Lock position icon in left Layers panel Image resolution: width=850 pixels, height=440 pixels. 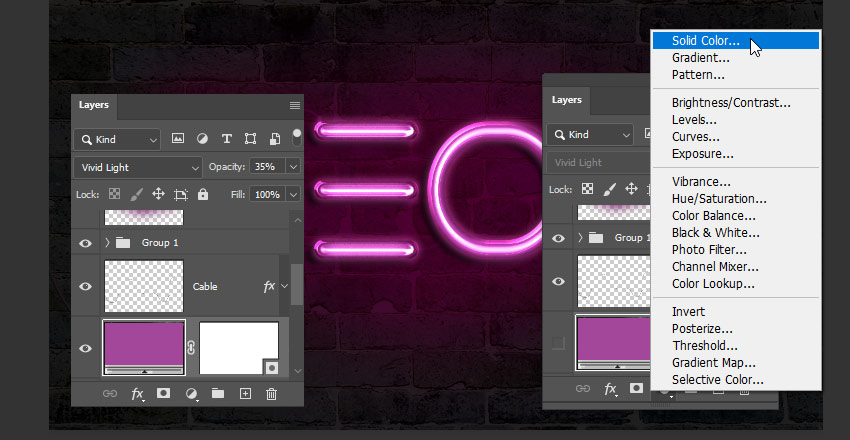[158, 194]
